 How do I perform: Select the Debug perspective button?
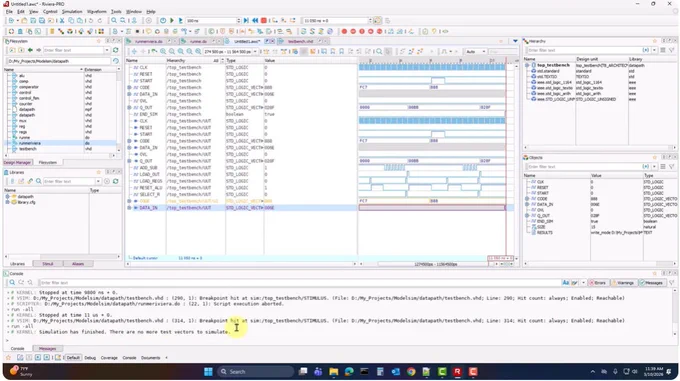(x=90, y=358)
